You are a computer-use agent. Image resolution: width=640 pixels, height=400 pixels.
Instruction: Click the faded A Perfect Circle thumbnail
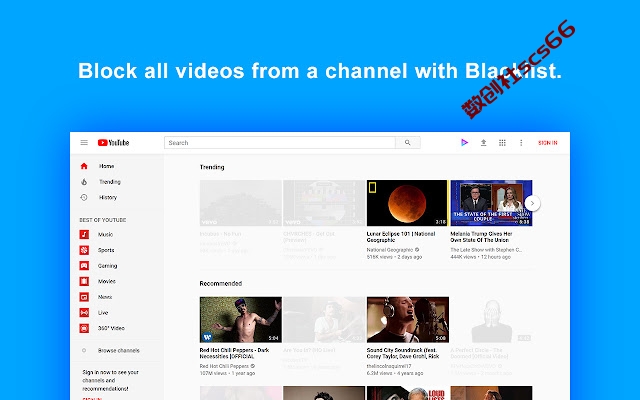[491, 320]
